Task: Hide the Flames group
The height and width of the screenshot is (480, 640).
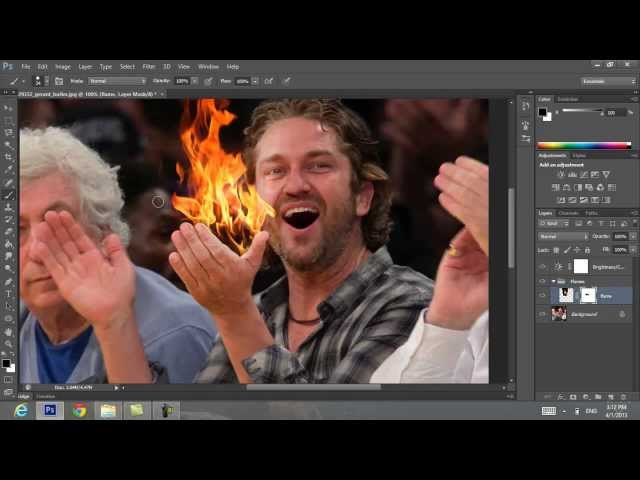Action: [x=542, y=281]
